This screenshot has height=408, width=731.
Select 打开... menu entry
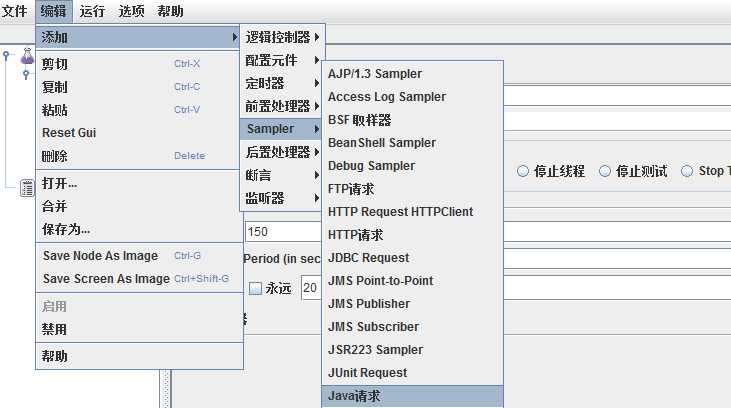click(140, 183)
